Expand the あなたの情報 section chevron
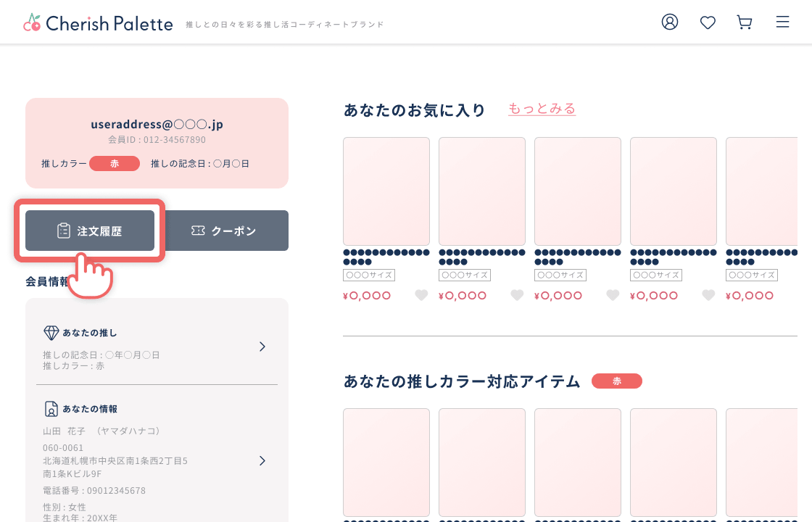 (262, 460)
